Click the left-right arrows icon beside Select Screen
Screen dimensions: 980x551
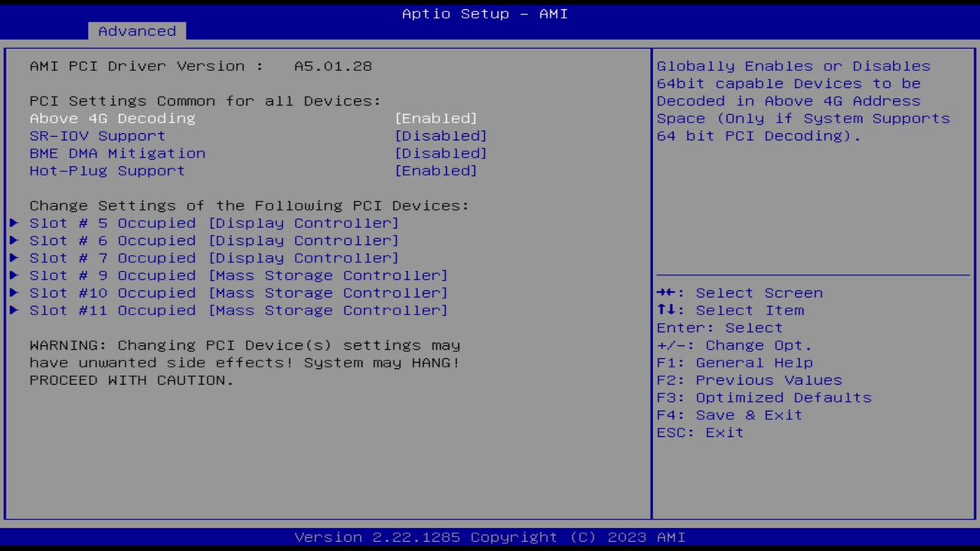pos(666,293)
